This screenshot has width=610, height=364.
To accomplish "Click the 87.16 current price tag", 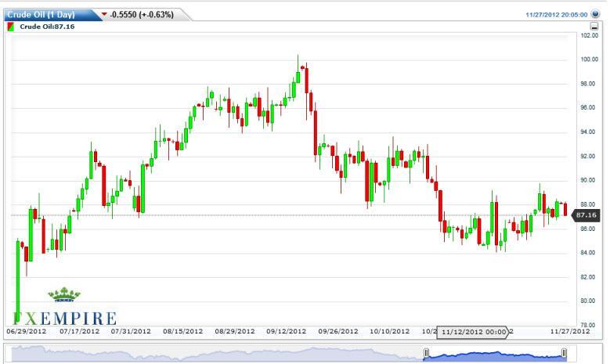I will (x=587, y=214).
